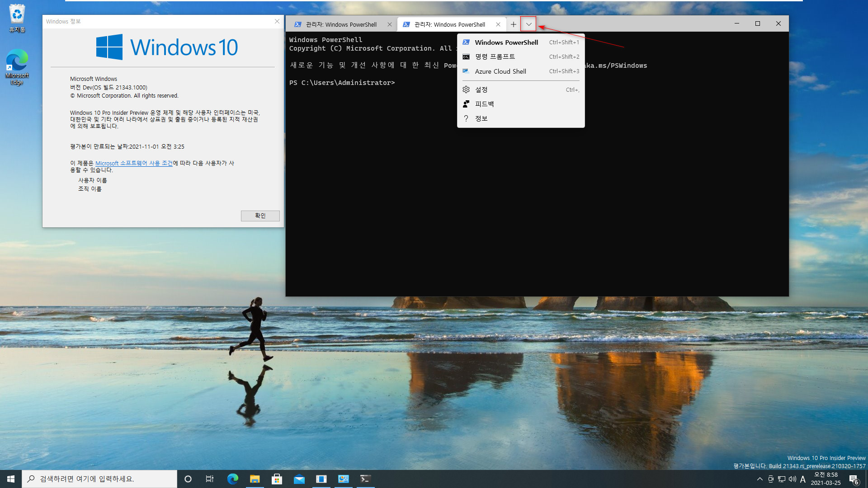Open the new tab dropdown chevron
The height and width of the screenshot is (488, 868).
528,24
